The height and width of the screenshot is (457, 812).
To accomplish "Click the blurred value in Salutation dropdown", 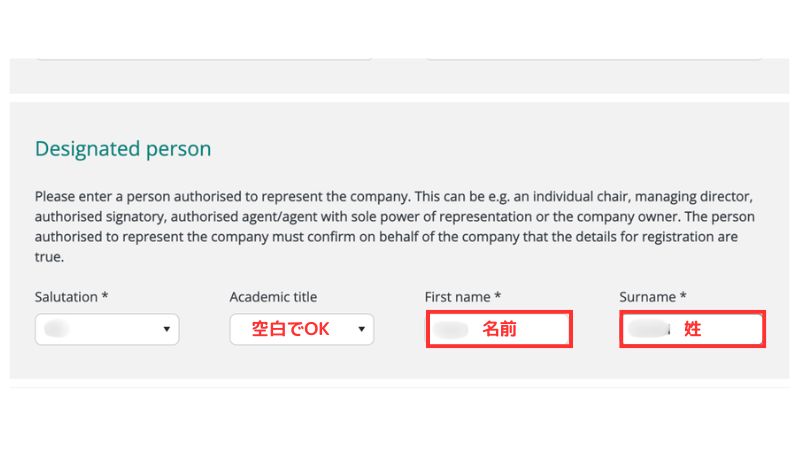I will (57, 330).
